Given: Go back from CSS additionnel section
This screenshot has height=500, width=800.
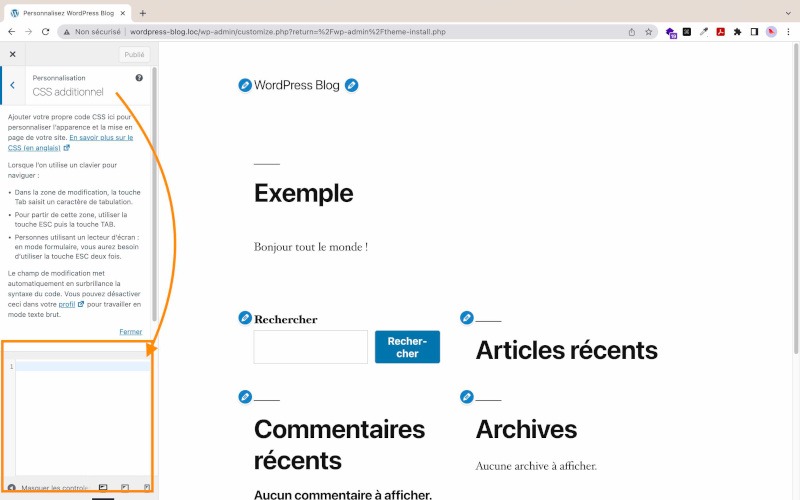Looking at the screenshot, I should [12, 85].
